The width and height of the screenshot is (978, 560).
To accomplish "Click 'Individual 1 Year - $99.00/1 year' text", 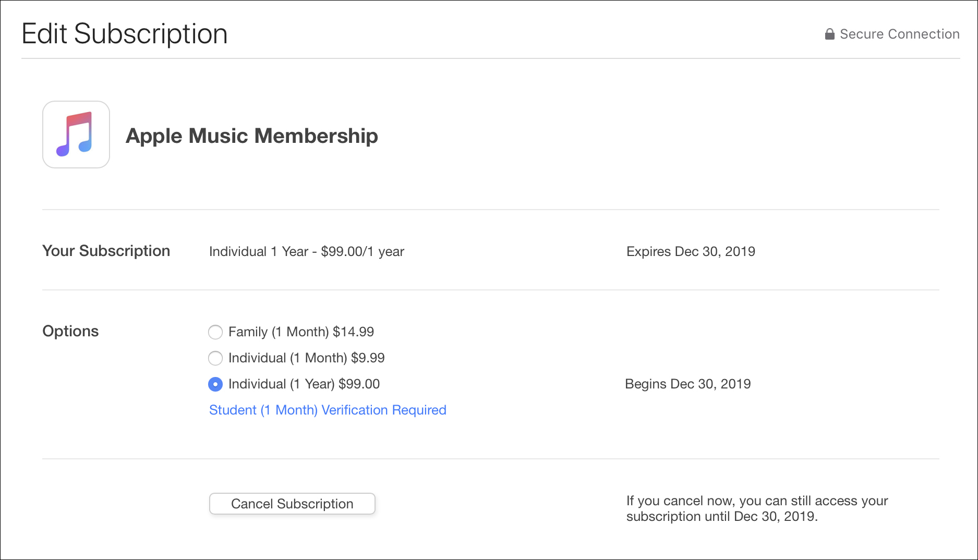I will (307, 251).
